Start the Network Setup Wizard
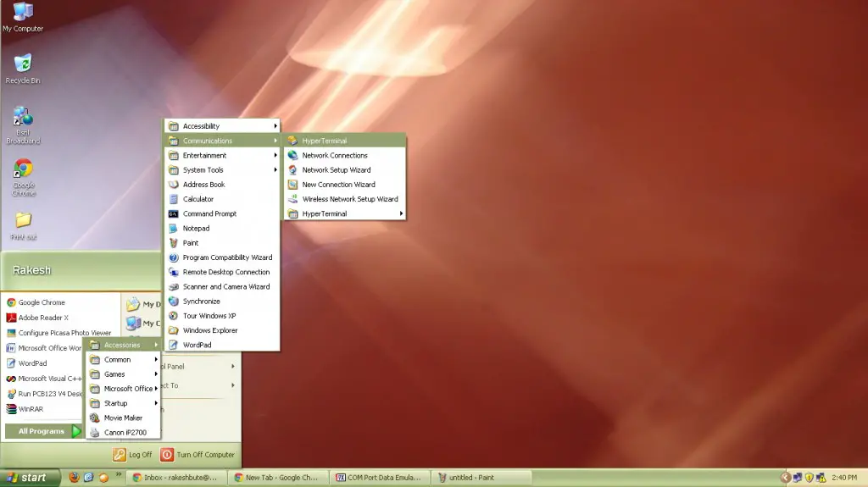Screen dimensions: 868x487 pos(344,170)
